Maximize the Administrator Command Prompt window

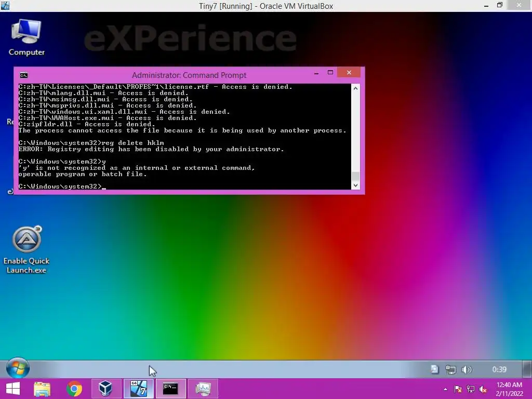pyautogui.click(x=330, y=73)
